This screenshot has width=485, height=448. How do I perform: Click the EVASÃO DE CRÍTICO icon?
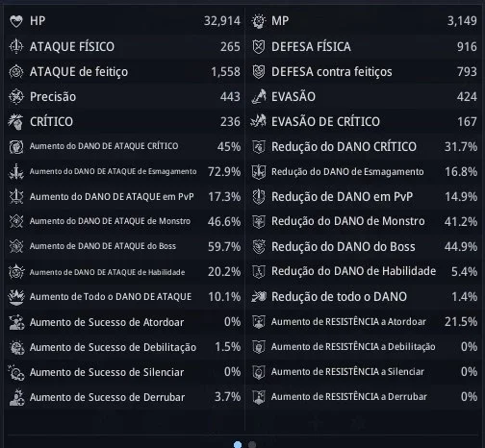[x=259, y=121]
